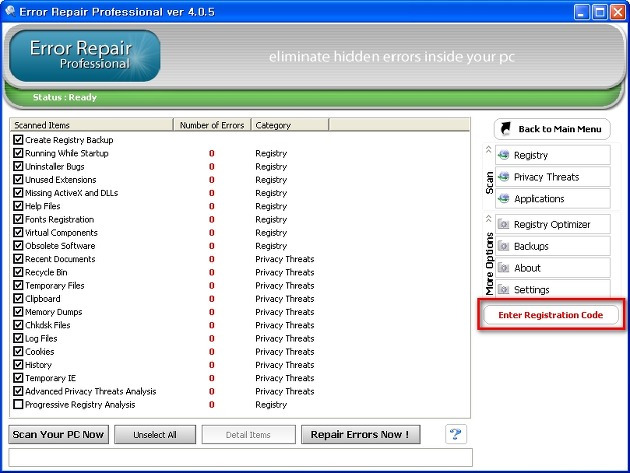This screenshot has width=630, height=473.
Task: Click the Privacy Threats scan globe icon
Action: (x=503, y=177)
